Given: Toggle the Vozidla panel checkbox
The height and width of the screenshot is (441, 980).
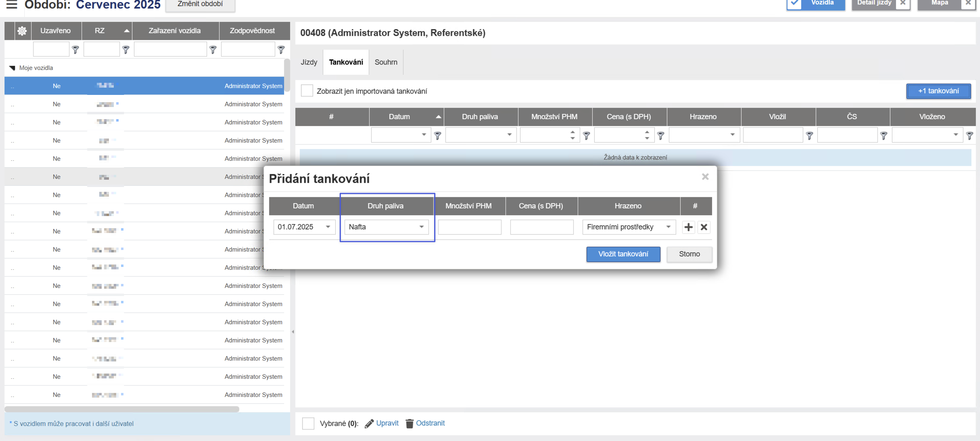Looking at the screenshot, I should tap(794, 3).
